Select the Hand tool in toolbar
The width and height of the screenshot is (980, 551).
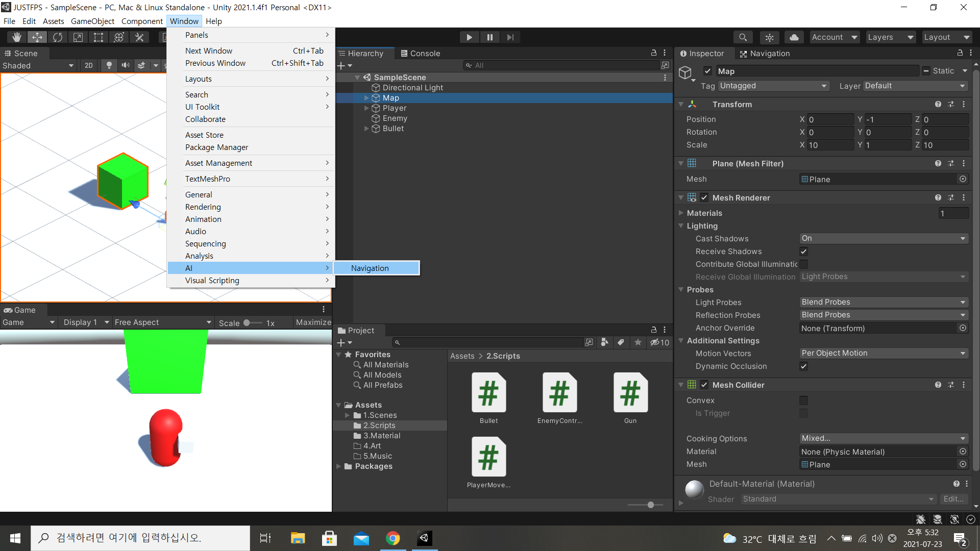(17, 37)
